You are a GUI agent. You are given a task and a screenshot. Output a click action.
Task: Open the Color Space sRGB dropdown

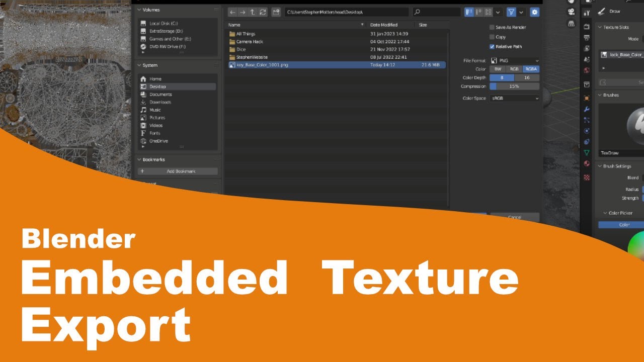515,99
